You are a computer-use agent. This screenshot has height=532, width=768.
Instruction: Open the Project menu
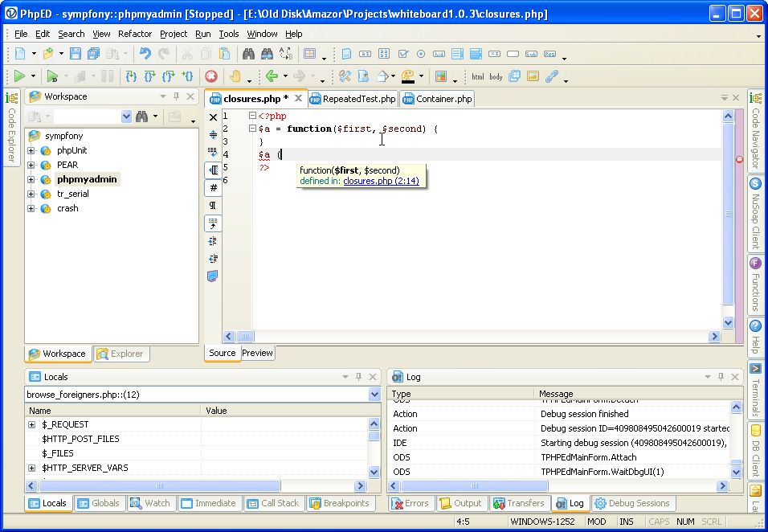174,34
